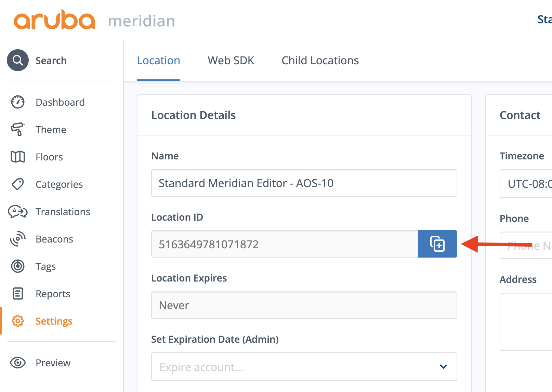Click the Contact panel heading
This screenshot has height=392, width=552.
[x=520, y=115]
